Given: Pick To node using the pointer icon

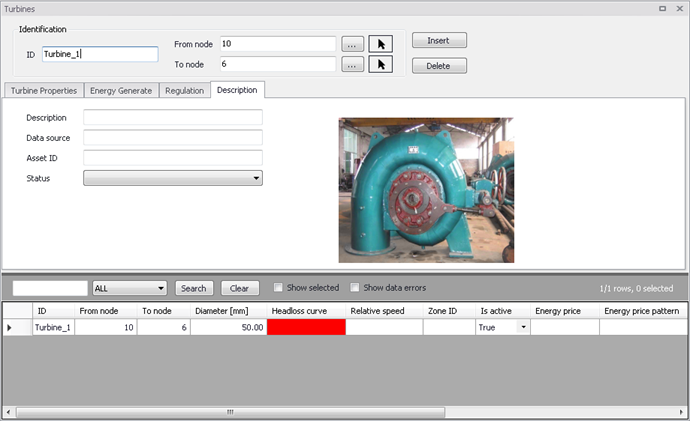Looking at the screenshot, I should click(380, 64).
